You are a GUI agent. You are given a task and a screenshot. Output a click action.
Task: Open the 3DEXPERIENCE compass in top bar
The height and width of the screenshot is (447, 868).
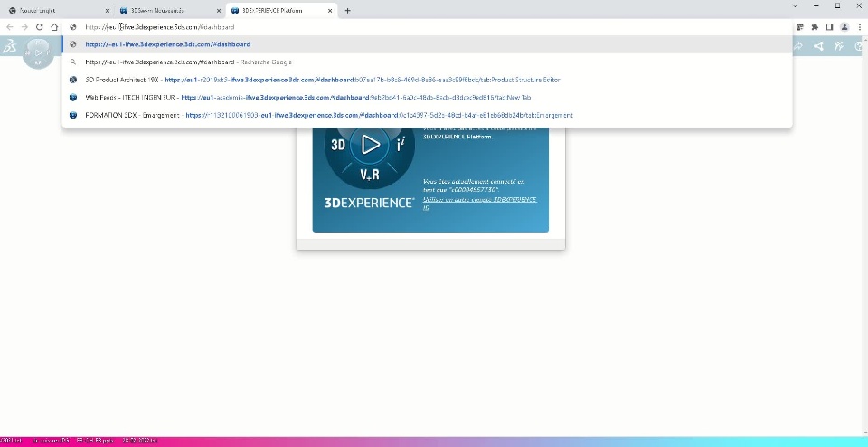point(38,53)
